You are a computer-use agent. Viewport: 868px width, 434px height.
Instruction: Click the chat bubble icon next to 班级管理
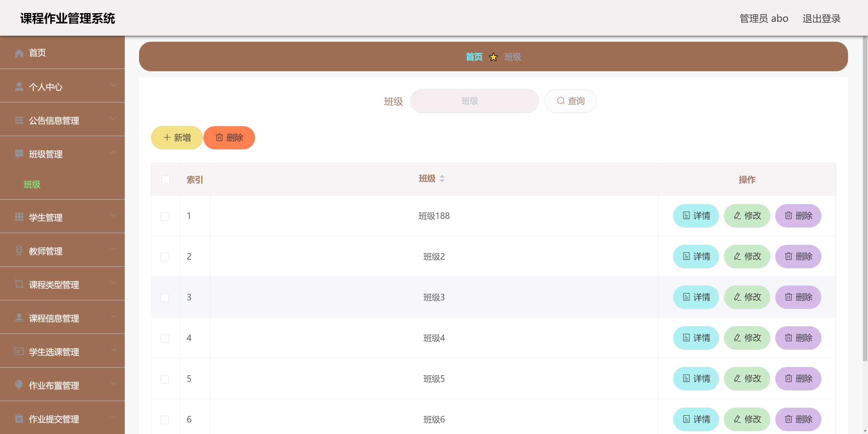tap(19, 154)
